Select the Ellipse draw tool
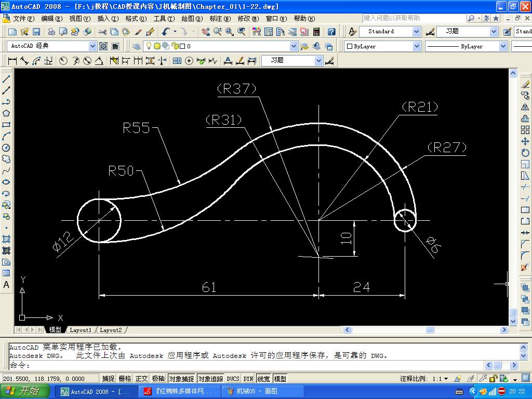 (x=6, y=182)
